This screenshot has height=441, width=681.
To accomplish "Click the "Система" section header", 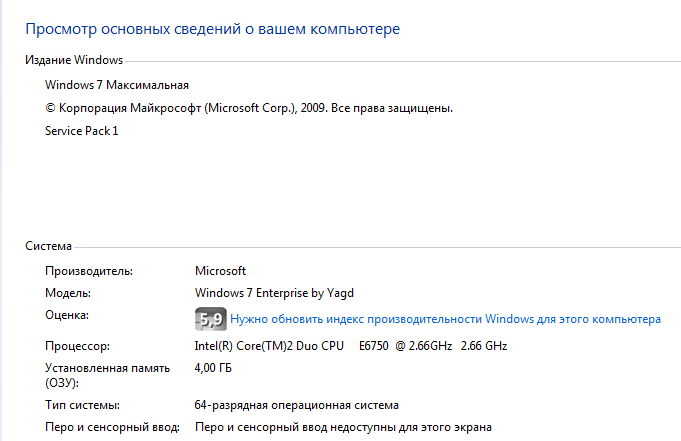I will click(x=48, y=246).
